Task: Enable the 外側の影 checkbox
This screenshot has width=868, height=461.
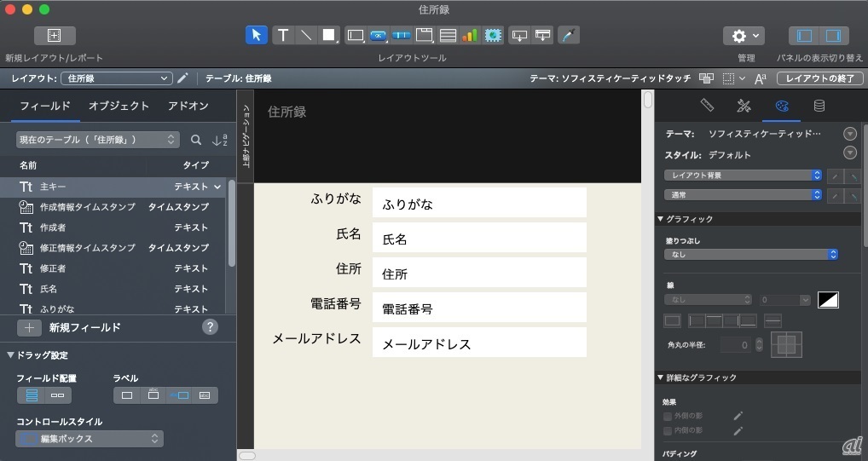Action: [668, 416]
